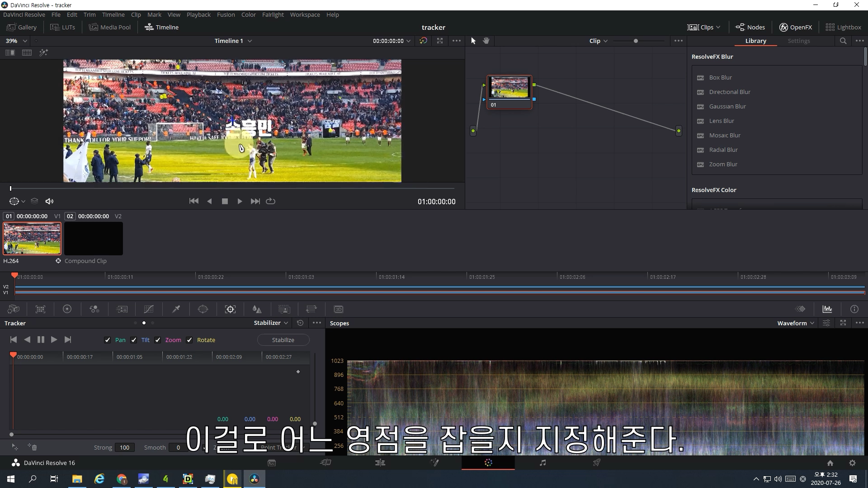Uncheck the Pan checkbox
Screen dimensions: 868x488
coord(108,340)
